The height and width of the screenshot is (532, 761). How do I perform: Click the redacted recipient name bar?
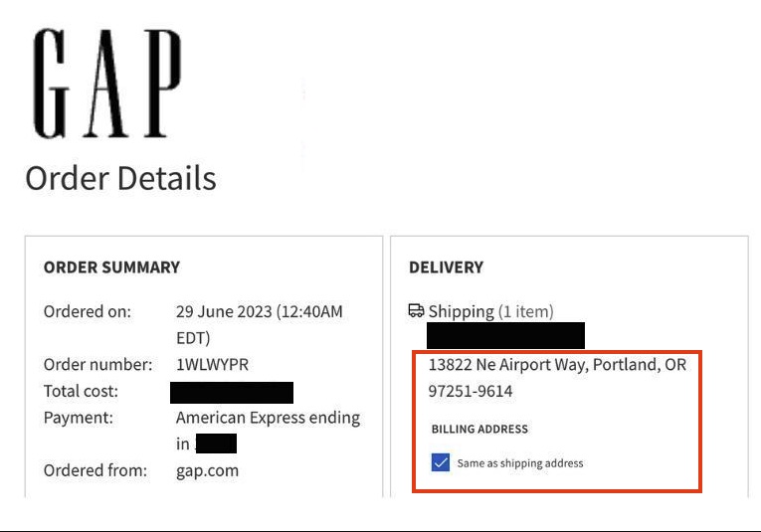tap(505, 335)
